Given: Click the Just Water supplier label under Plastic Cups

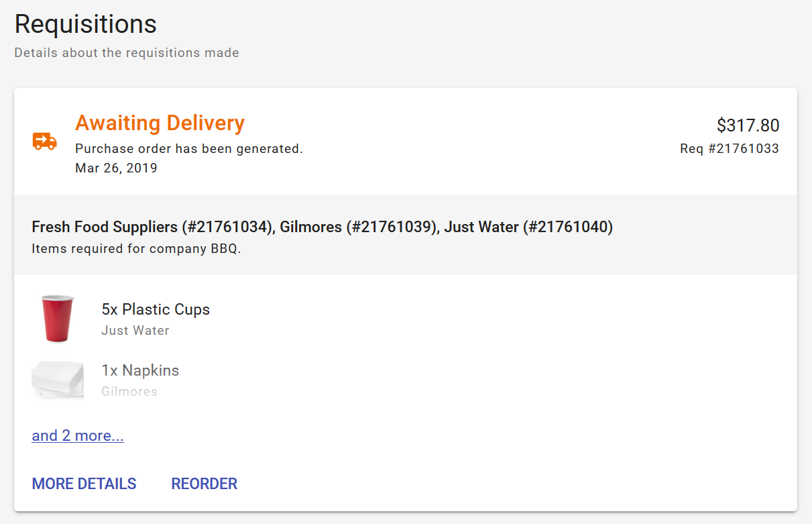Looking at the screenshot, I should pos(135,330).
